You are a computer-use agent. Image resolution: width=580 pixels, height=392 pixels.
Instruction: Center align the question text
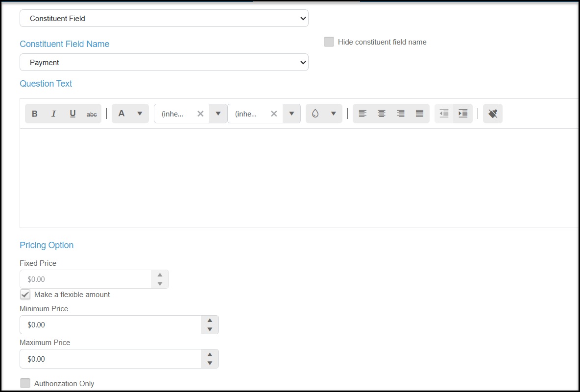[382, 114]
